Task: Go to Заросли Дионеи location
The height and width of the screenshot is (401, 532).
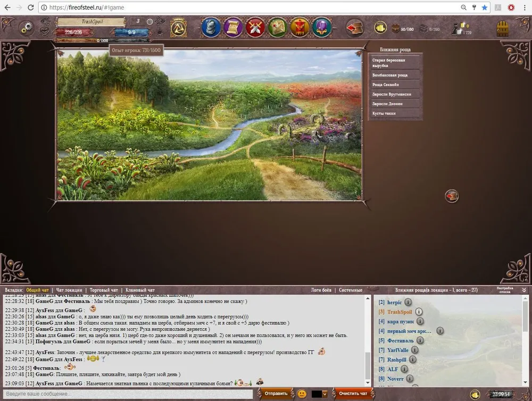Action: coord(395,104)
